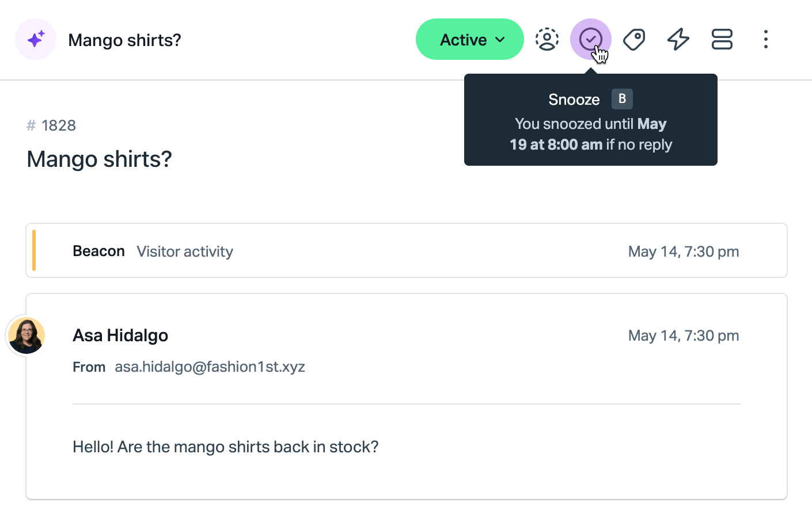Expand the Beacon Visitor activity row
Screen dimensions: 812x511
[x=406, y=251]
